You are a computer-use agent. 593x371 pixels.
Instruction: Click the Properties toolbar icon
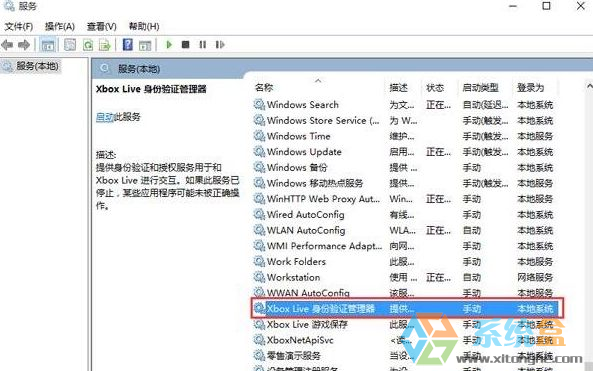pyautogui.click(x=70, y=45)
